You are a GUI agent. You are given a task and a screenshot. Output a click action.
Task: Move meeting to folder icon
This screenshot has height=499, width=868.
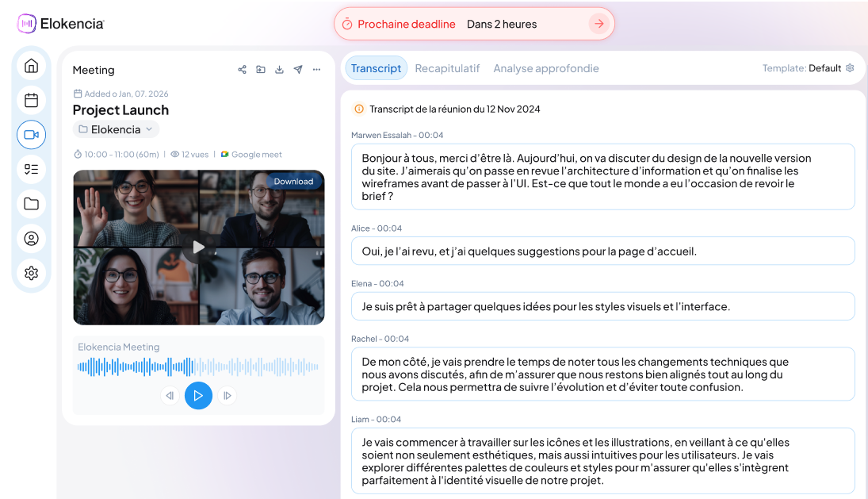(x=261, y=69)
